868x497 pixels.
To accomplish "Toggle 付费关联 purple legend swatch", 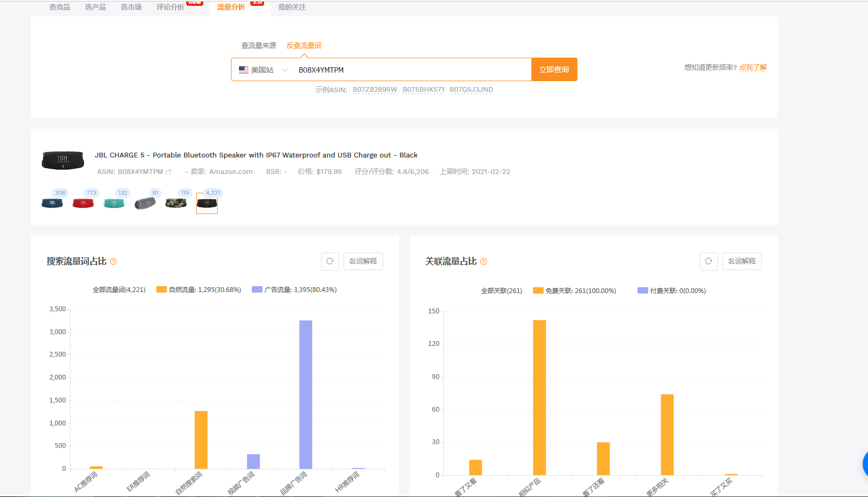I will click(642, 291).
